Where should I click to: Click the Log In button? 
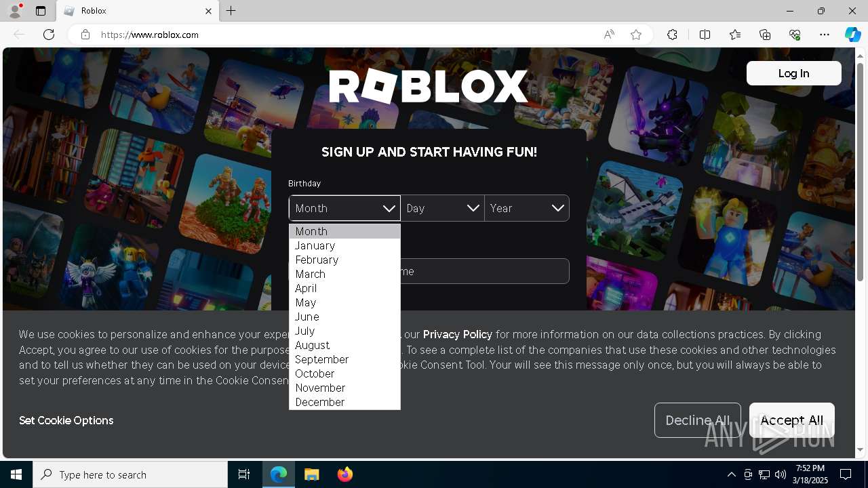pos(793,73)
